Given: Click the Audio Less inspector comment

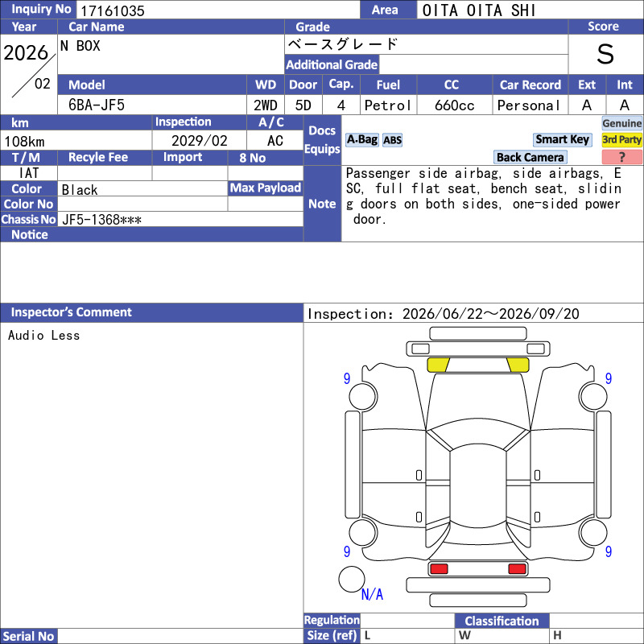Looking at the screenshot, I should tap(44, 335).
